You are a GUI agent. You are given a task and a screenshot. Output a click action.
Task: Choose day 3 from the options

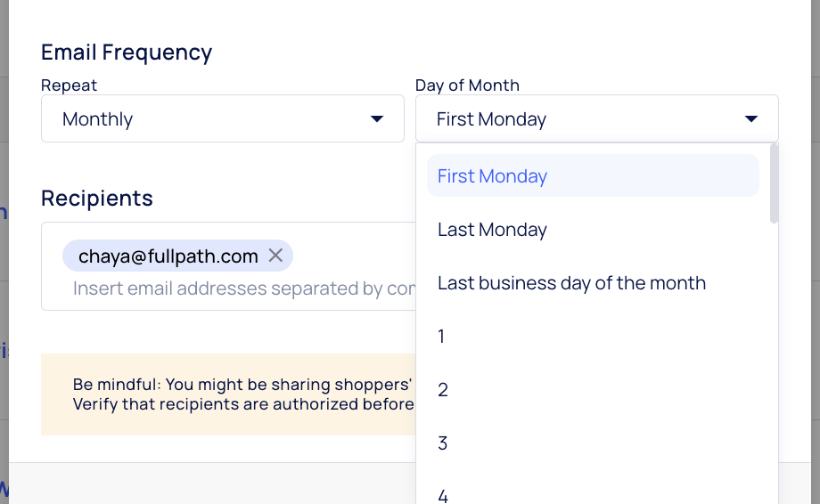pos(443,443)
